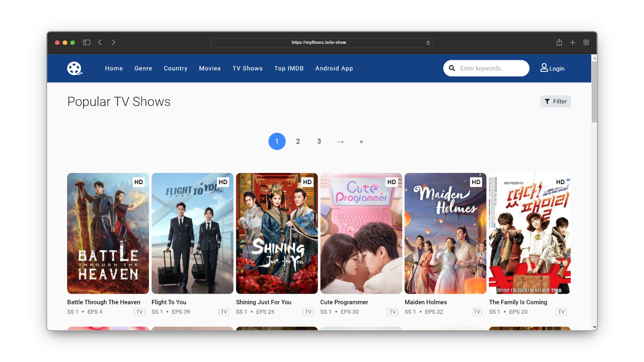Open the Cute Programmer poster
This screenshot has height=362, width=644.
point(361,233)
